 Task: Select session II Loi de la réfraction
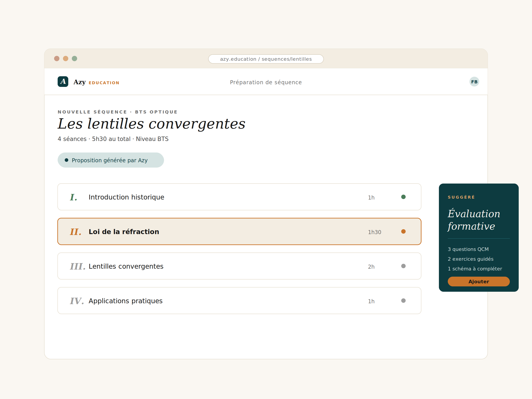click(x=239, y=232)
